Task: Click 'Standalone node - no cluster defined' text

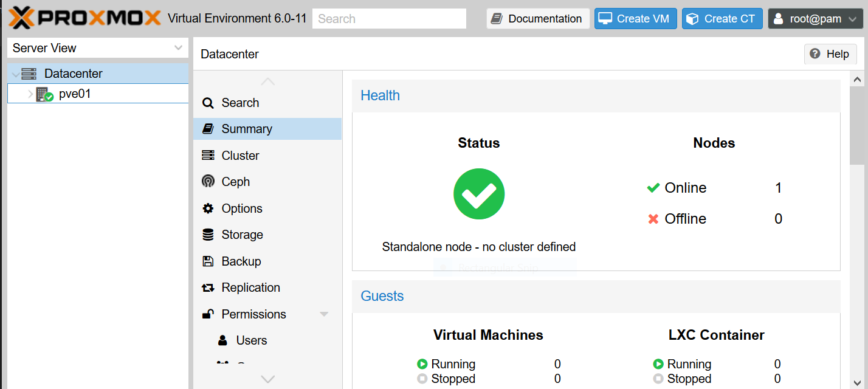Action: pyautogui.click(x=479, y=247)
